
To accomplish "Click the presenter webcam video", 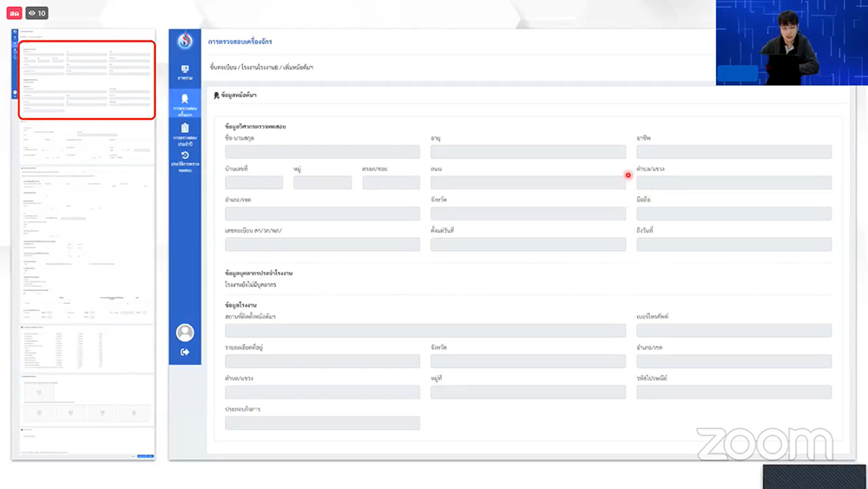I will (x=792, y=43).
